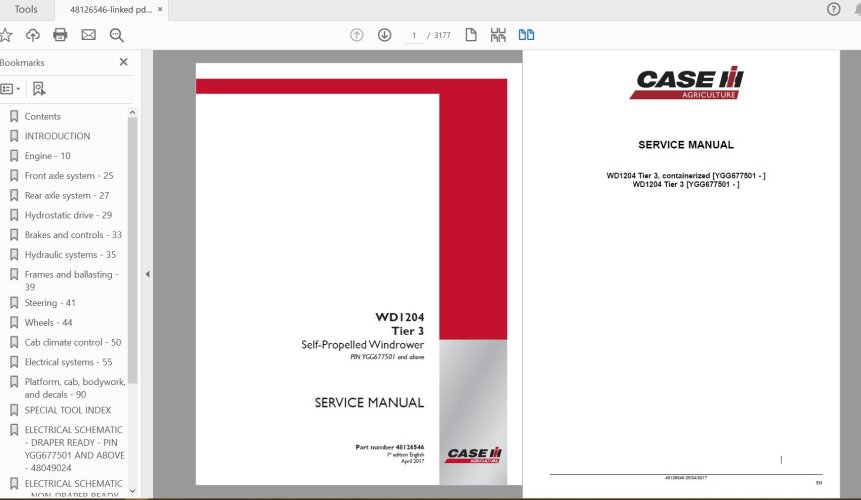Click bookmark icon beside INTRODUCTION
Screen dimensions: 861x500
click(x=14, y=136)
